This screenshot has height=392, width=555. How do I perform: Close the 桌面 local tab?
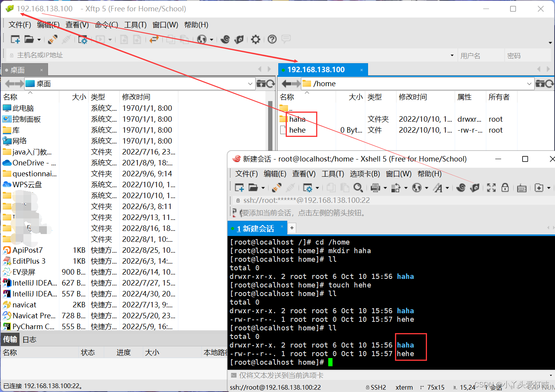pos(41,70)
